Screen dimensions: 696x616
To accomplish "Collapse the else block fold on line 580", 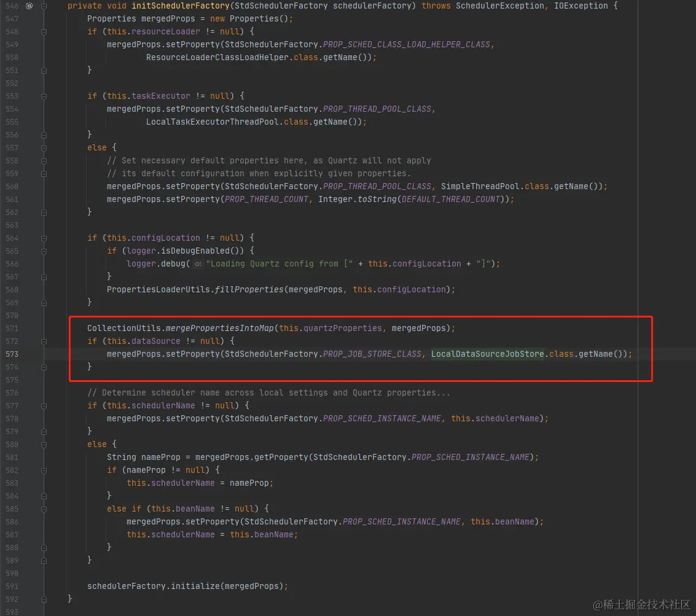I will coord(44,445).
